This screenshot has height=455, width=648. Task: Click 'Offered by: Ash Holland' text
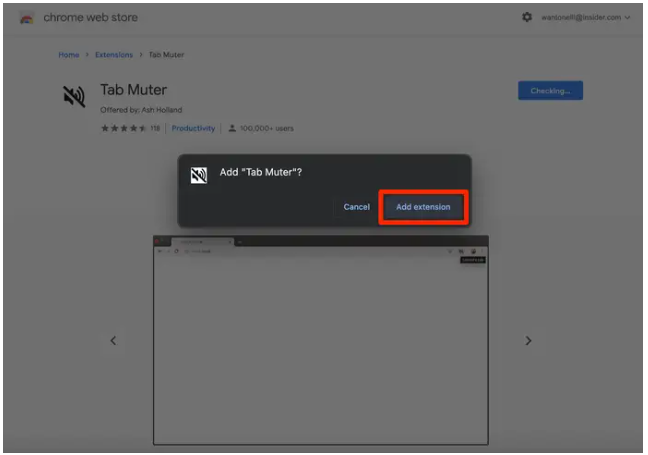(x=141, y=110)
